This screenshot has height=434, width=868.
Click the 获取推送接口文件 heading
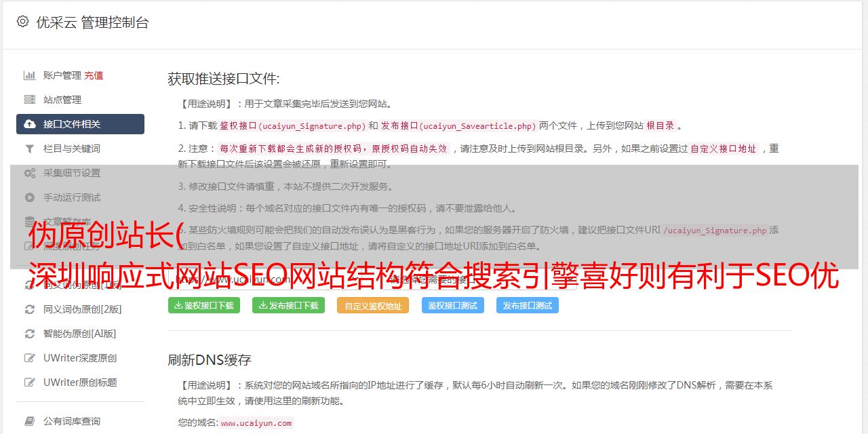point(224,79)
